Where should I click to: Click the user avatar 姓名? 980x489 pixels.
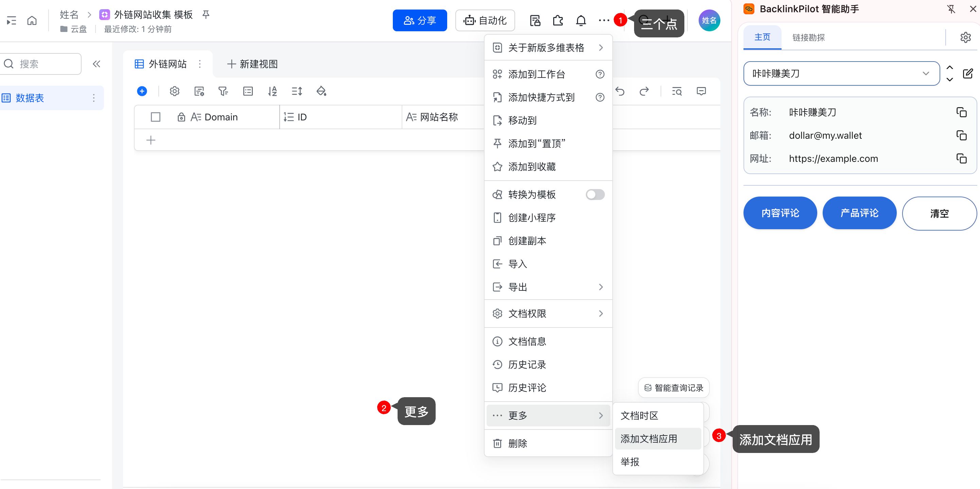(x=709, y=20)
